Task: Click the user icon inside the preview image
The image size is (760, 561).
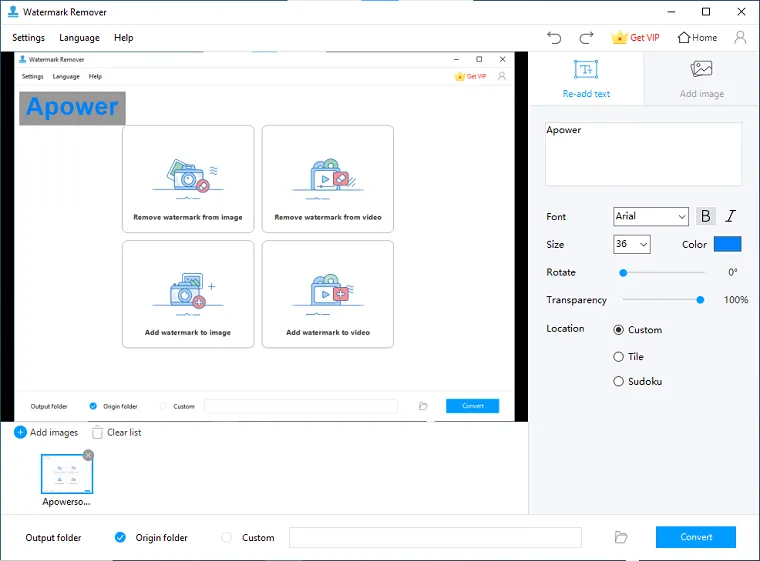Action: tap(502, 77)
